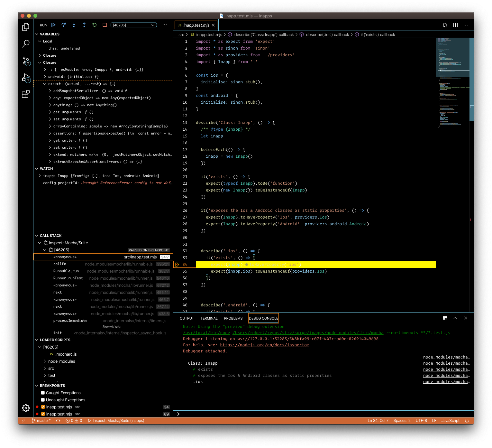Split the editor to the right
Screen dimensions: 492x448
click(455, 25)
